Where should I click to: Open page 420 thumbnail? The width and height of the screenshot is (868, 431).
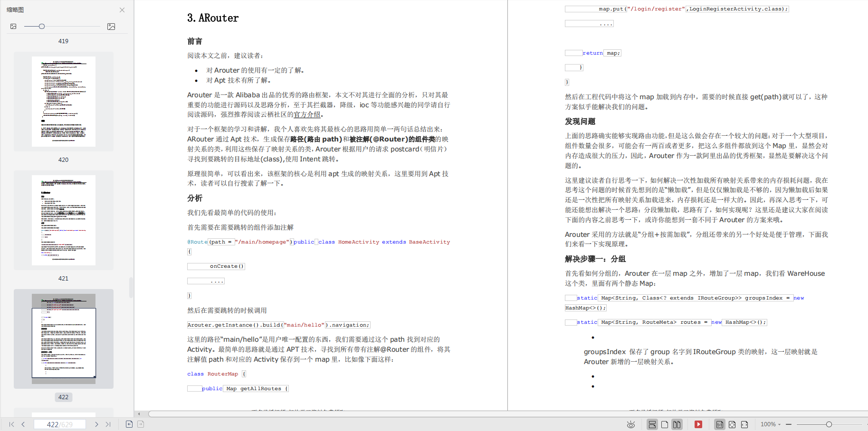click(x=64, y=102)
